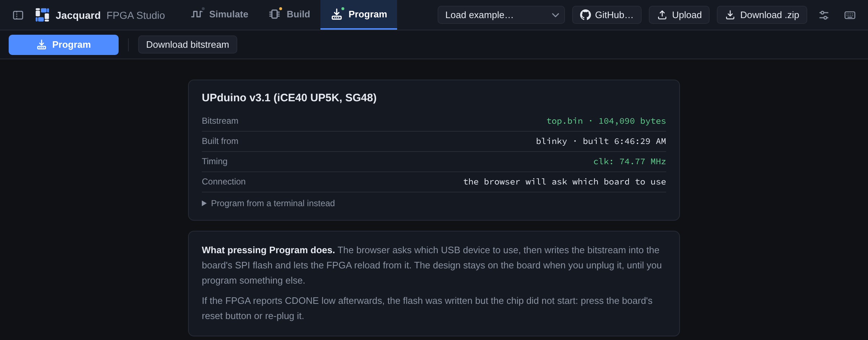
Task: Click the FPGA Studio subtitle text
Action: point(136,15)
